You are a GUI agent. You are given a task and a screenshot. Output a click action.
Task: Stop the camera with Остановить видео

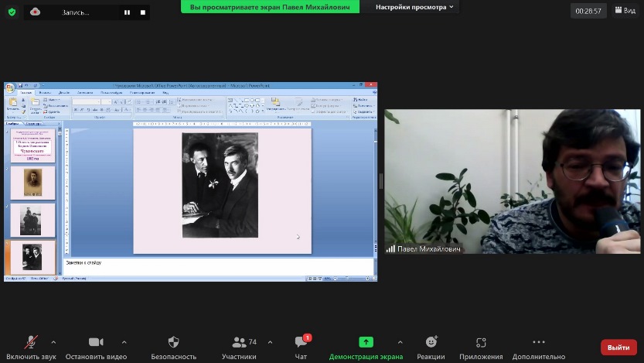tap(96, 343)
